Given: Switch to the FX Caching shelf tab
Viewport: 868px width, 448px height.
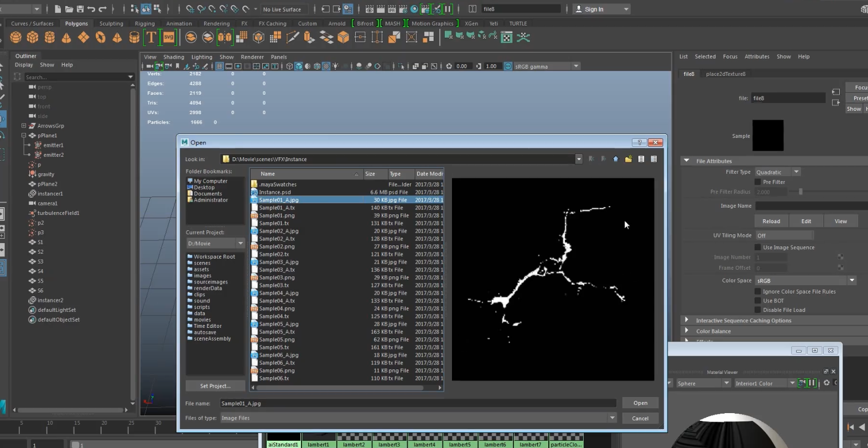Looking at the screenshot, I should (x=273, y=23).
